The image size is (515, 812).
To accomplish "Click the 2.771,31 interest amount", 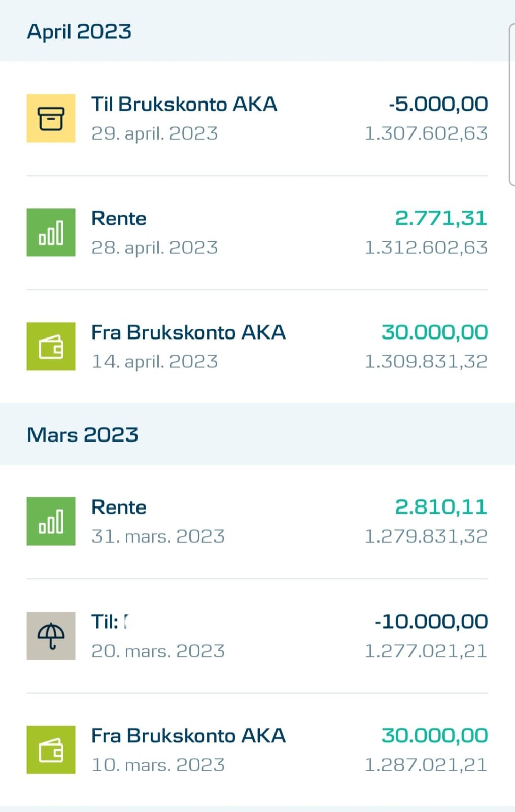I will pyautogui.click(x=441, y=218).
